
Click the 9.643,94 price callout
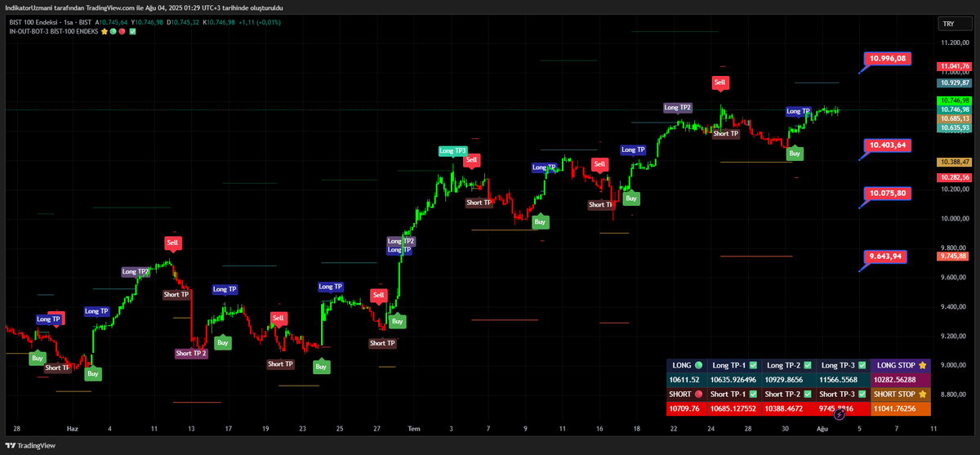[885, 256]
